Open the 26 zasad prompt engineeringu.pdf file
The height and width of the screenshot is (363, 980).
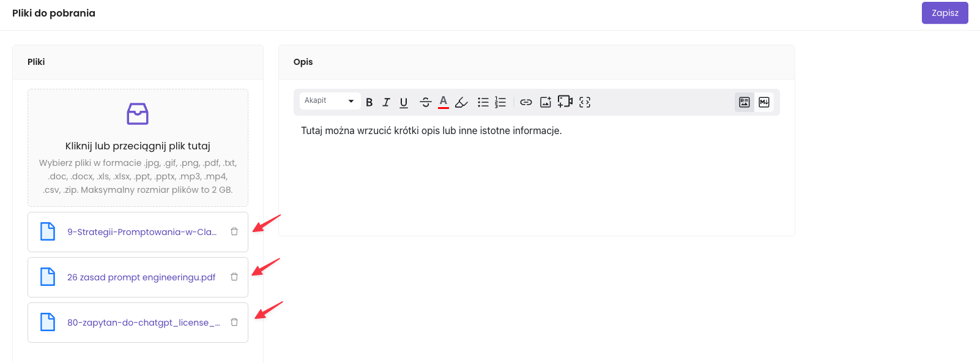pyautogui.click(x=141, y=277)
